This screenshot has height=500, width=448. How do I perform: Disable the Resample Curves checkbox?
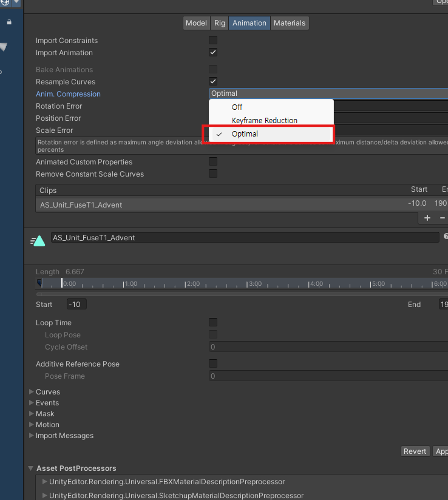pos(213,81)
